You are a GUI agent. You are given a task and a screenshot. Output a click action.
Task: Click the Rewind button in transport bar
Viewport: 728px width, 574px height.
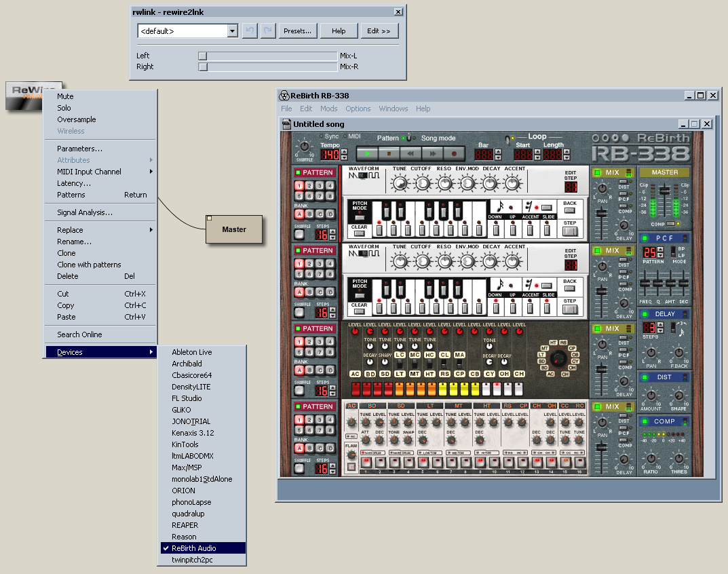click(411, 154)
